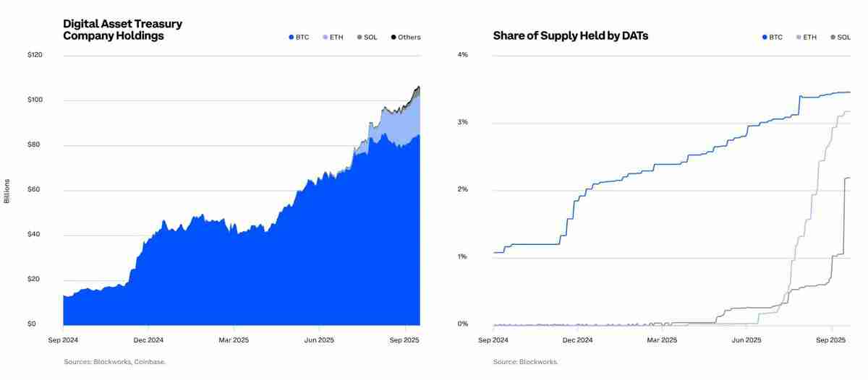Click the gray SOL dot in Holdings legend
Image resolution: width=868 pixels, height=380 pixels.
(x=359, y=37)
